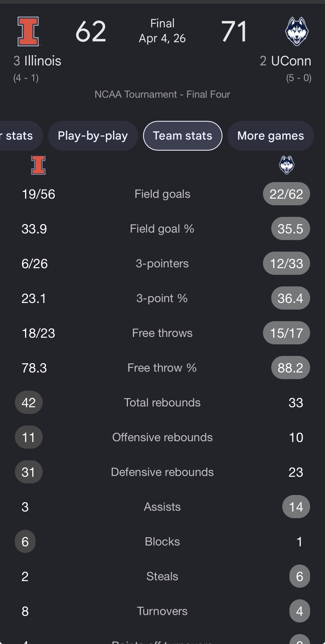Viewport: 325px width, 644px height.
Task: Click the Final Apr 4, 26 status
Action: point(162,31)
